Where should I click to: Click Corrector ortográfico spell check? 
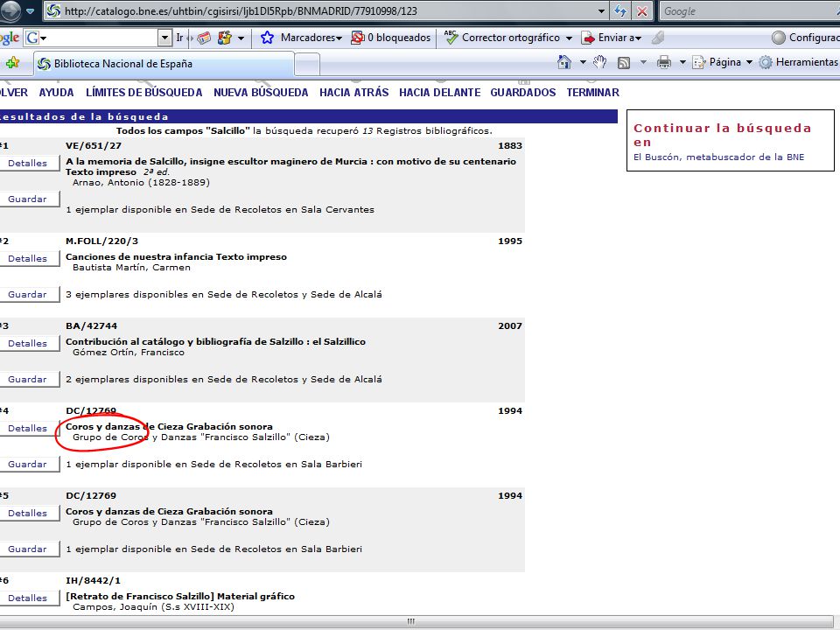point(504,38)
